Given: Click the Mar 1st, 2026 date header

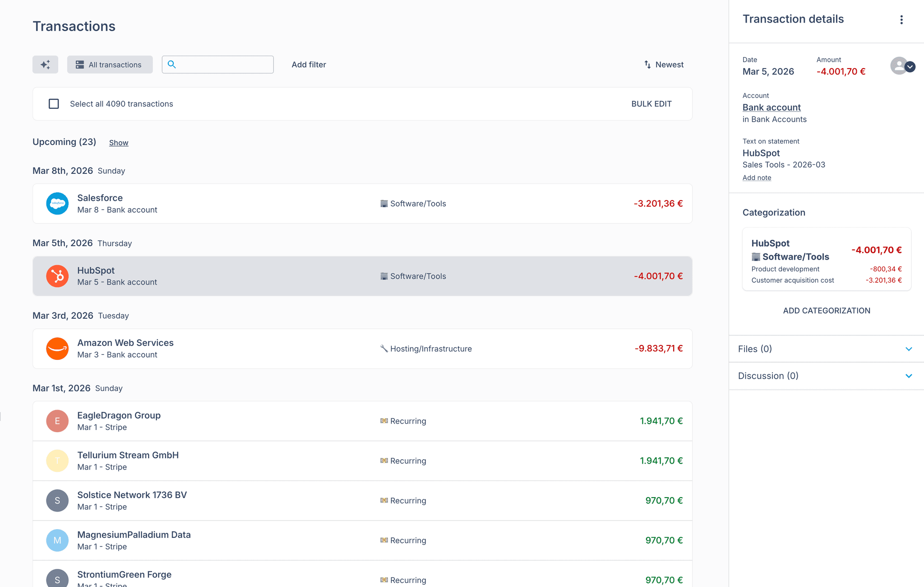Looking at the screenshot, I should point(61,388).
